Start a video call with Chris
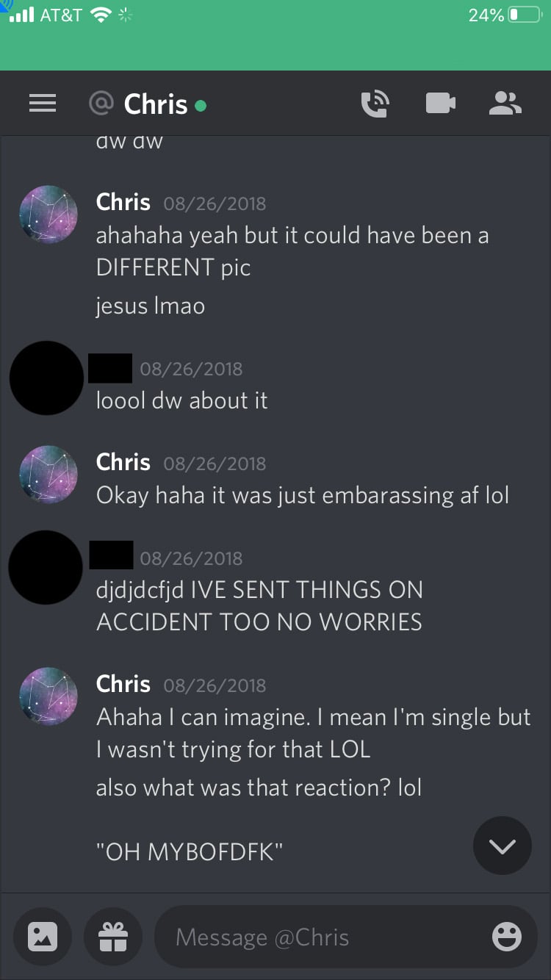551x980 pixels. (x=441, y=104)
